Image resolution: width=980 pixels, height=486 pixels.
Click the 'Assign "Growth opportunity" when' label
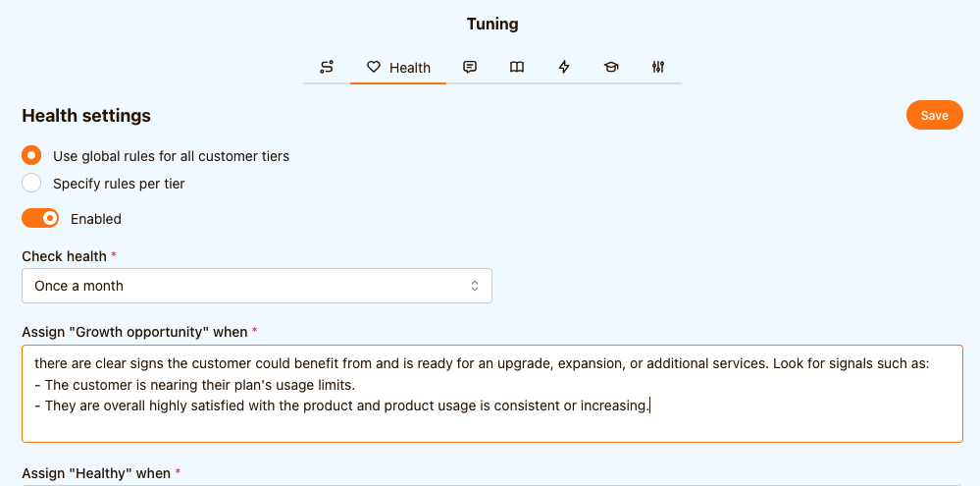134,332
